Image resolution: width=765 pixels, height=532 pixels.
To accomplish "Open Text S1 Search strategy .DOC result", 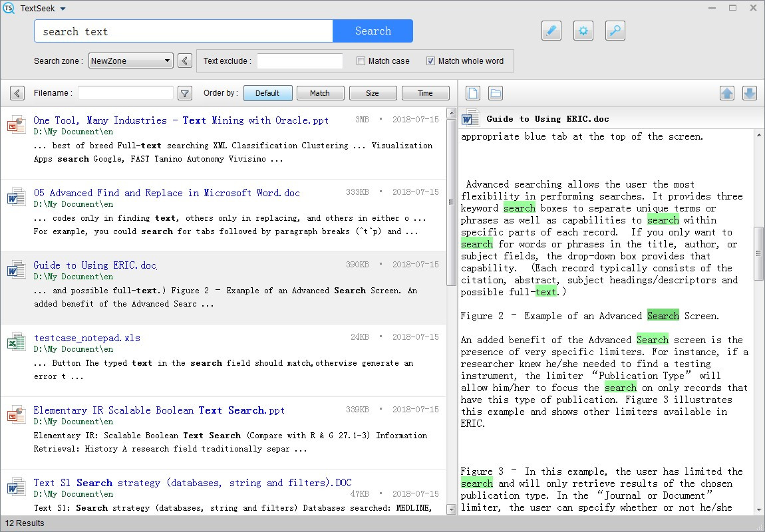I will tap(193, 483).
